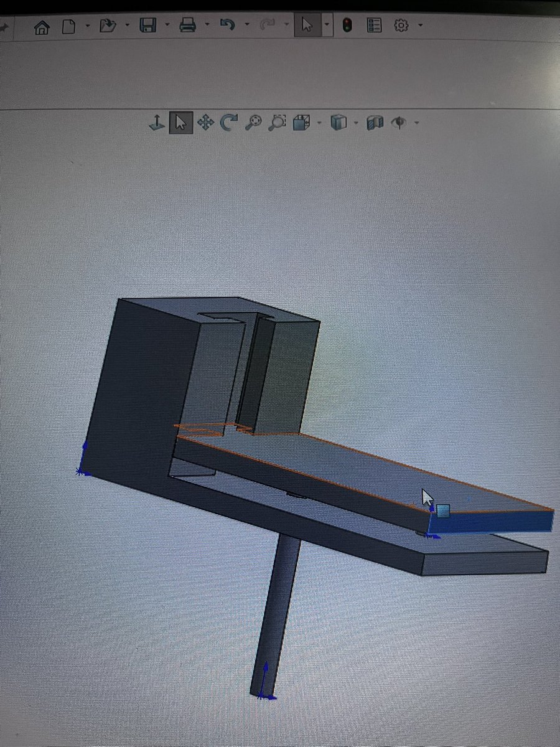Go to the Home welcome screen
Image resolution: width=560 pixels, height=747 pixels.
[42, 26]
